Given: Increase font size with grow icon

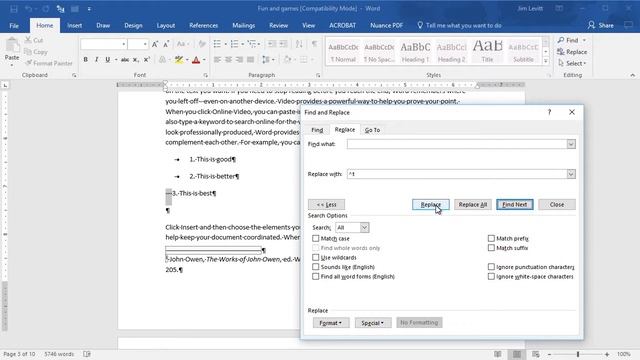Looking at the screenshot, I should coord(155,44).
